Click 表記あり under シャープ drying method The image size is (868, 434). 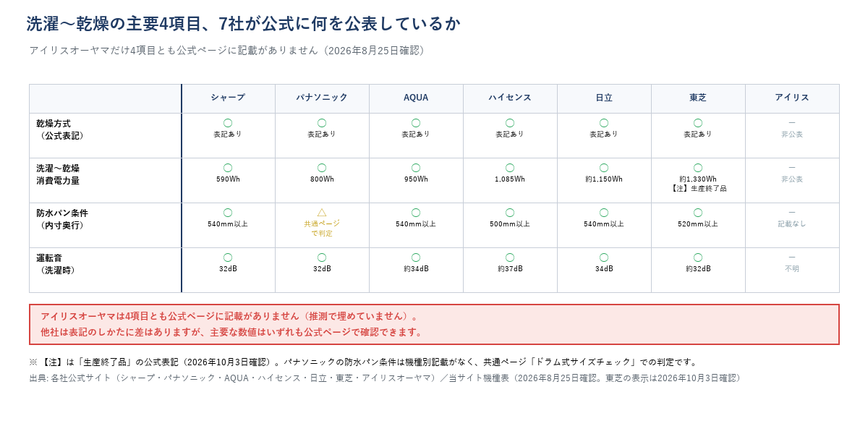(x=228, y=135)
